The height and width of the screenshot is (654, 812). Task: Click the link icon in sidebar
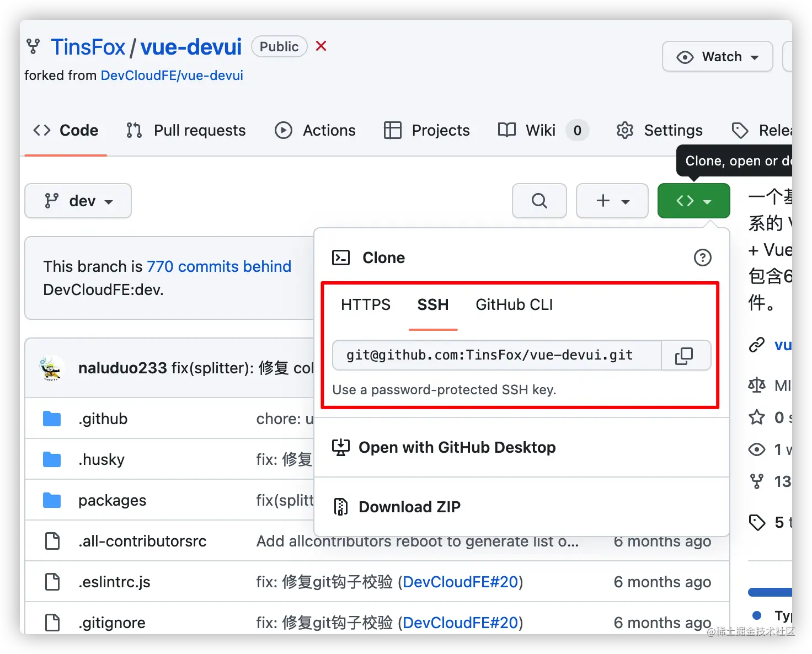click(x=757, y=345)
